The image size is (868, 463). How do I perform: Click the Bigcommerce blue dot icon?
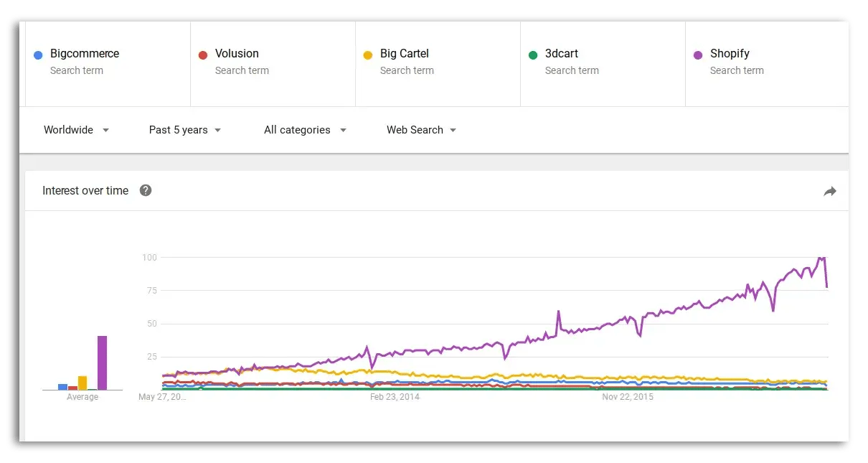[37, 53]
